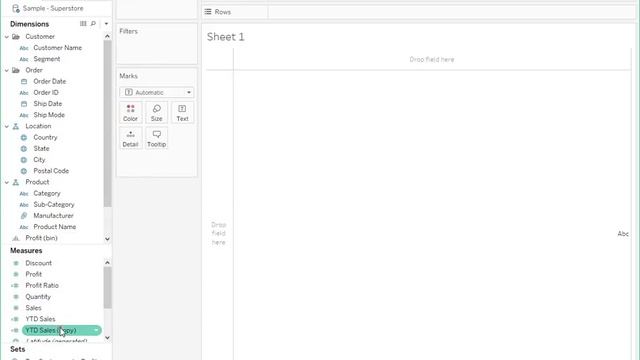Viewport: 640px width, 360px height.
Task: Collapse the Location hierarchy
Action: point(7,126)
